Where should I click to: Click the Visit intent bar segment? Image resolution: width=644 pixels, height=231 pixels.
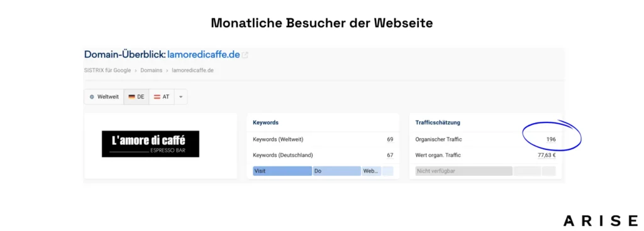[x=282, y=171]
